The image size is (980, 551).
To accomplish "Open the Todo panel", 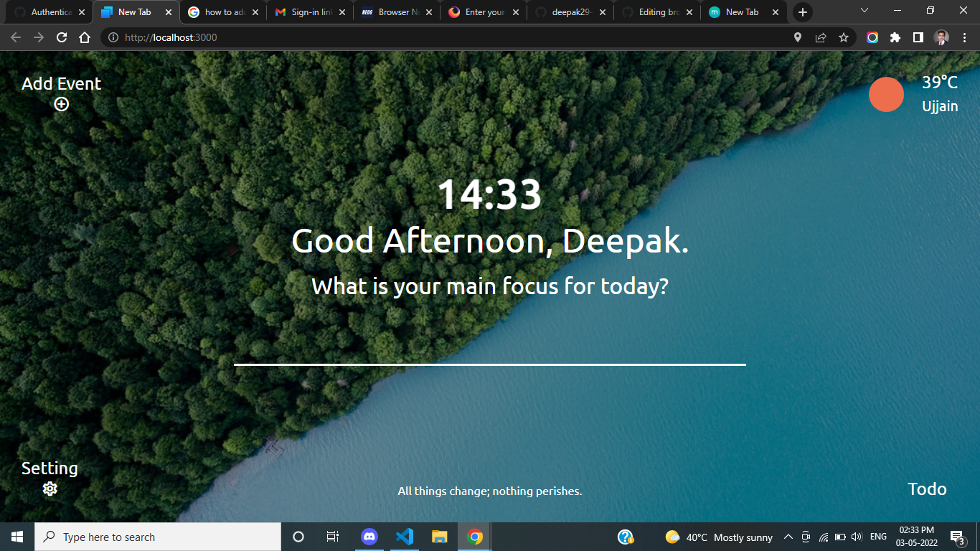I will 927,489.
